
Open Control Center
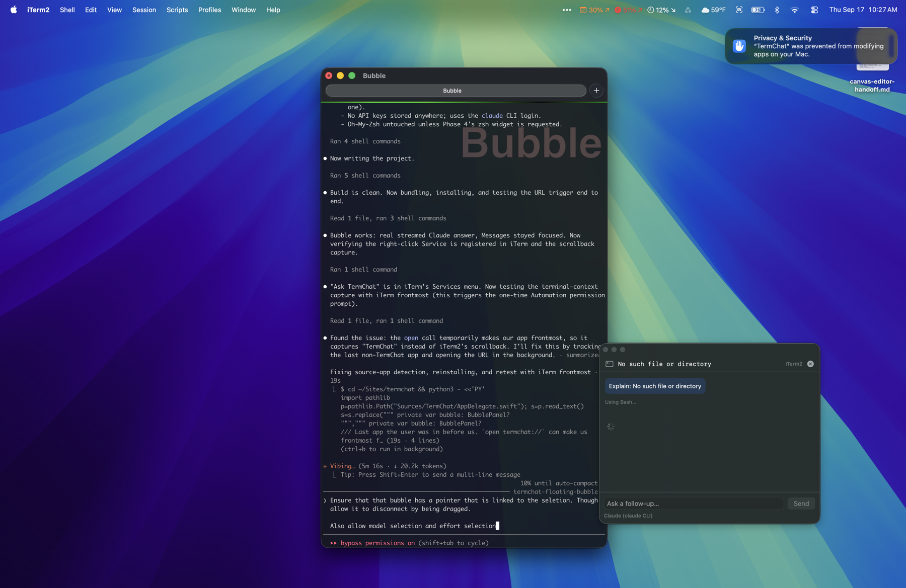(814, 10)
